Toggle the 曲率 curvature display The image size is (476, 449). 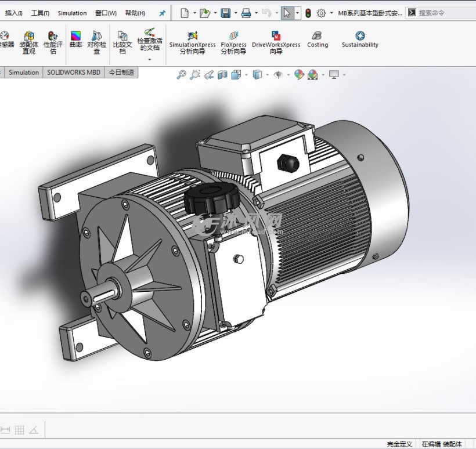point(75,39)
